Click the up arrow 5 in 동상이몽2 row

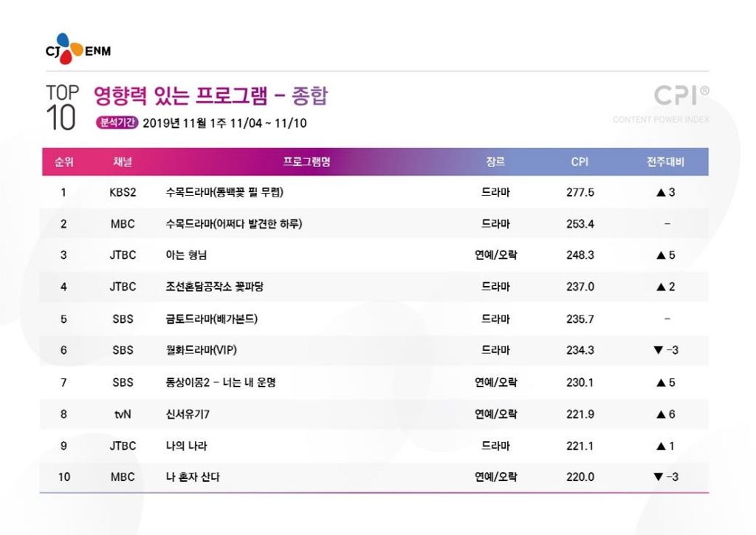(x=666, y=383)
